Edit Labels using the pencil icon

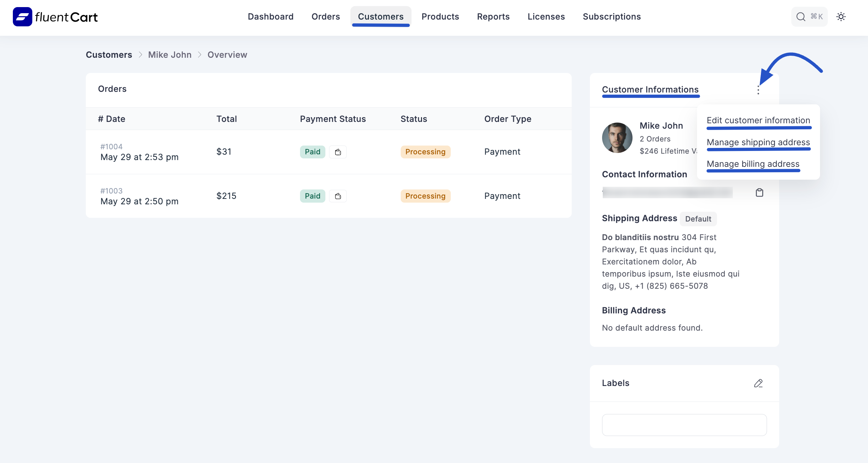click(x=759, y=383)
